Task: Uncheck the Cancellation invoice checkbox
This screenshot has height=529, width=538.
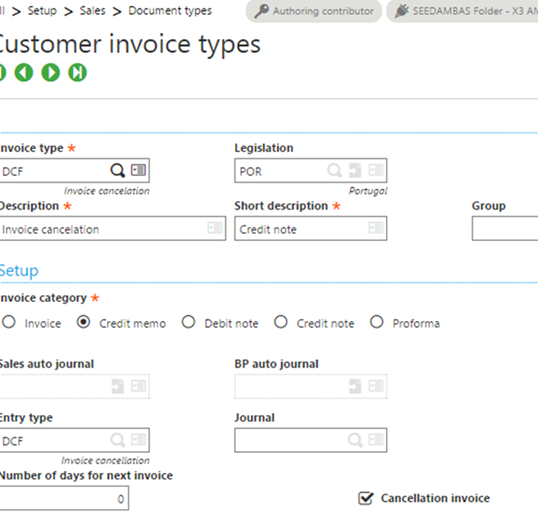Action: click(x=365, y=498)
